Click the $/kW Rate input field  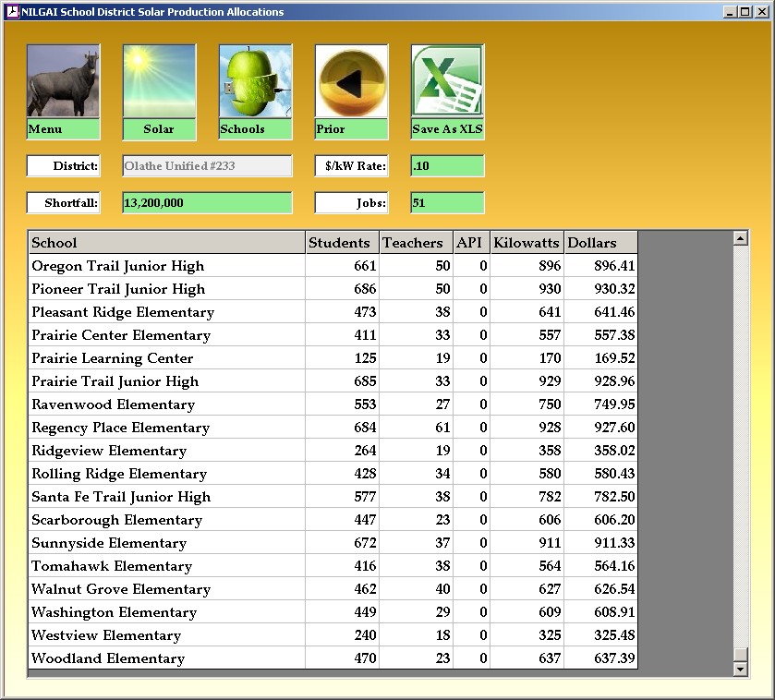point(447,166)
